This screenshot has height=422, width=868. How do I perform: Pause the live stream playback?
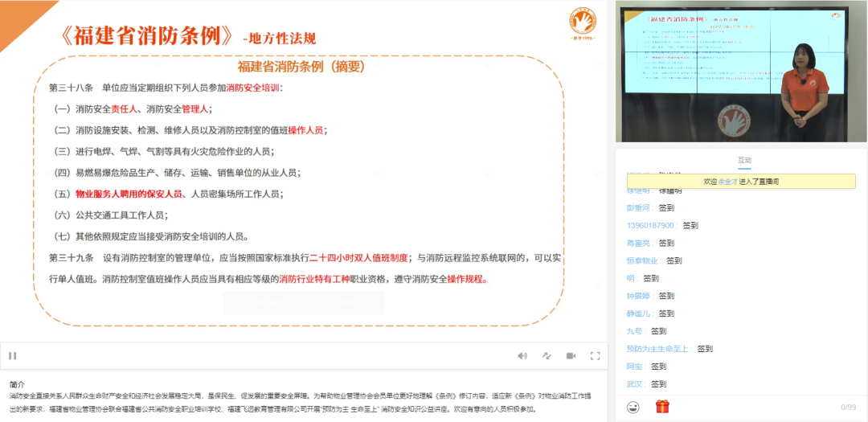tap(13, 355)
